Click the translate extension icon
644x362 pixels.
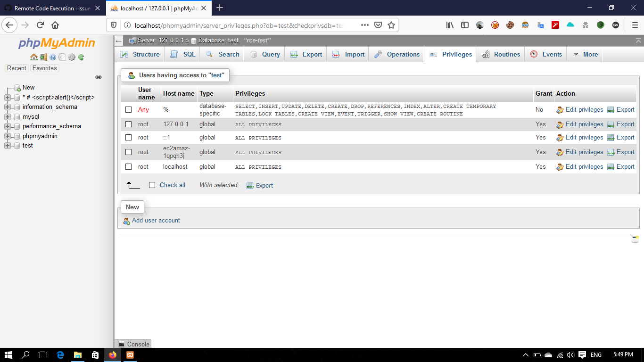[540, 25]
